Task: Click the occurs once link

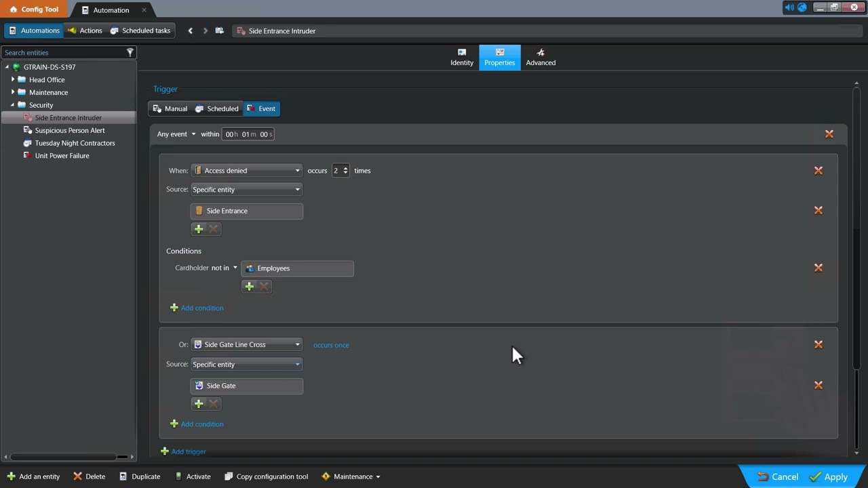Action: tap(331, 345)
